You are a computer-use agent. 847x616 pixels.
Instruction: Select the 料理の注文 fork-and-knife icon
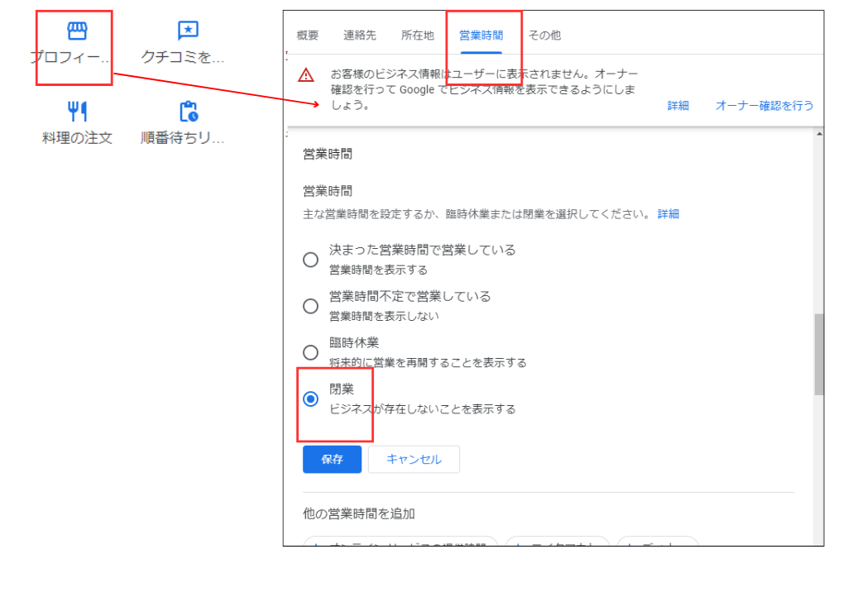pos(75,111)
